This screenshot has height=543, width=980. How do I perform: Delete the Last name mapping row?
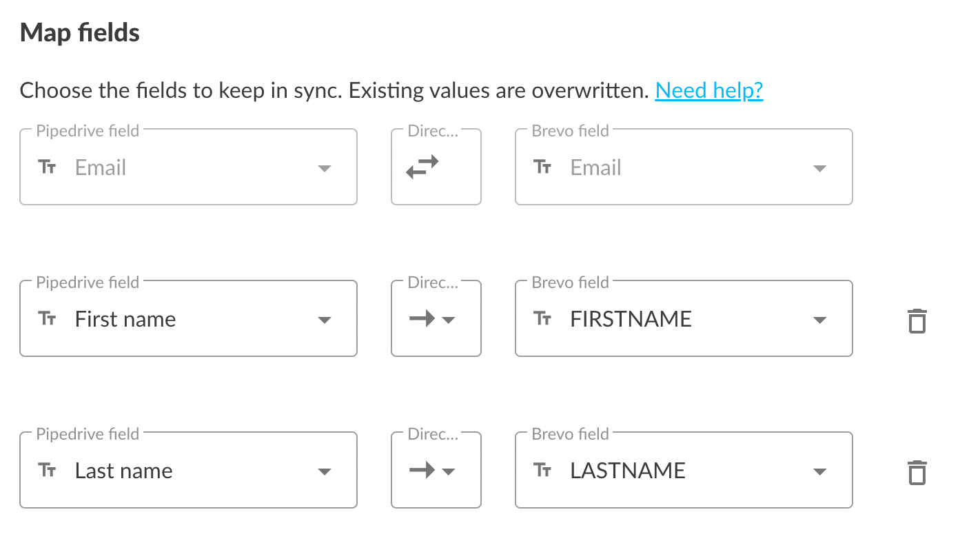[917, 473]
